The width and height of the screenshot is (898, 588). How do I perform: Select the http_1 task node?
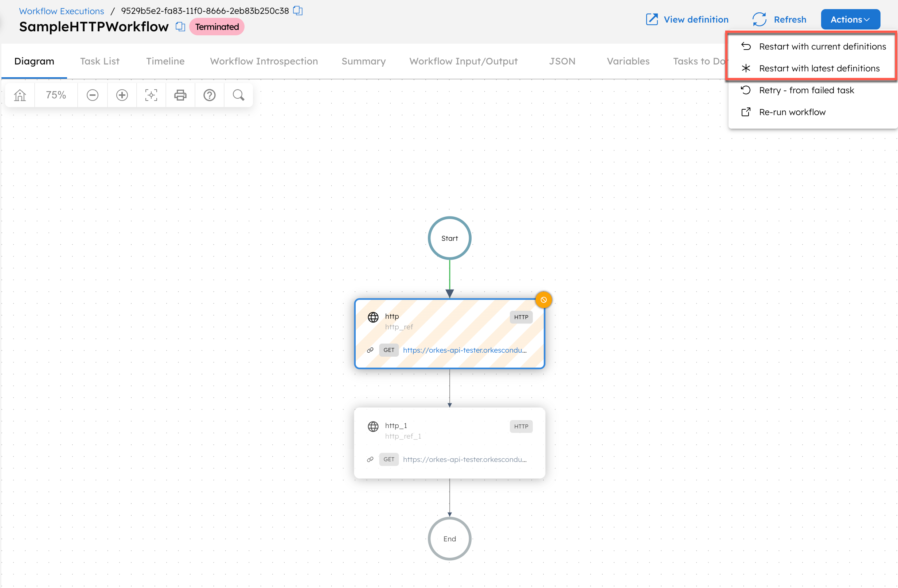(x=449, y=443)
